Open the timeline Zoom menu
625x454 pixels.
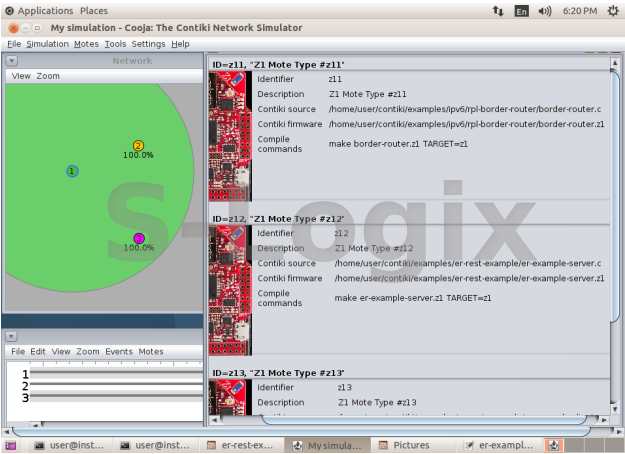tap(88, 352)
